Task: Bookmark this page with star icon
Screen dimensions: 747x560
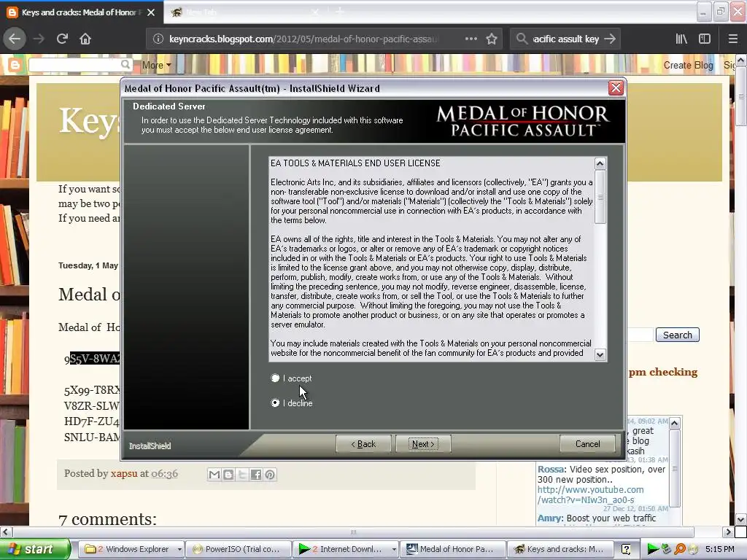Action: click(x=492, y=39)
